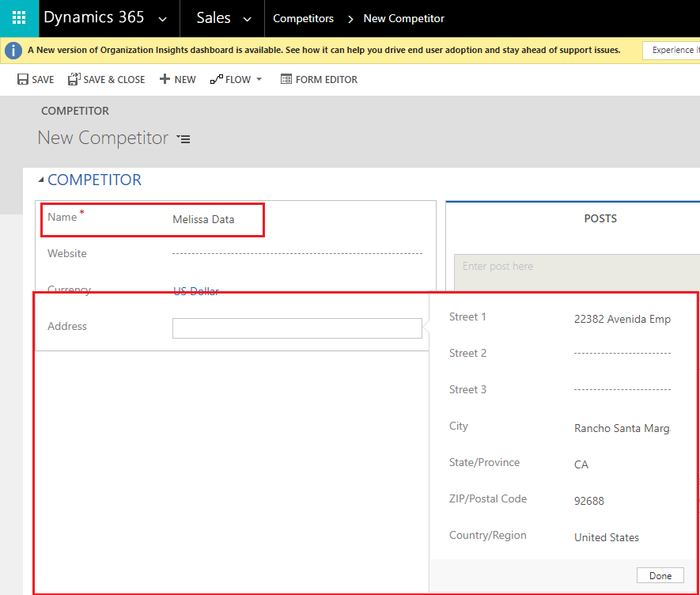This screenshot has width=700, height=595.
Task: Click the Address field label
Action: click(67, 326)
